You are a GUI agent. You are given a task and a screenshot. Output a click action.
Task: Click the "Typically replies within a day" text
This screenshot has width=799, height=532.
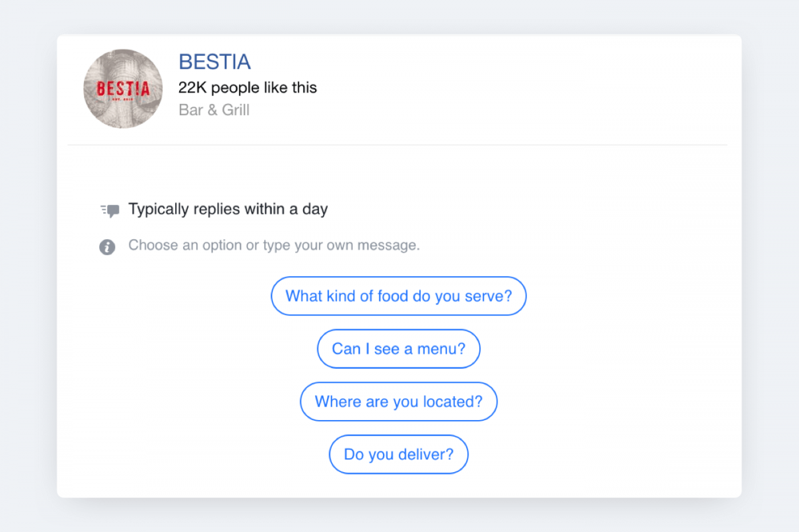[x=228, y=209]
